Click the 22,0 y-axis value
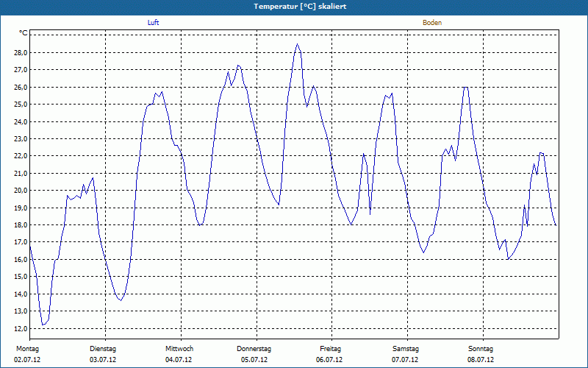This screenshot has width=588, height=368. point(21,156)
